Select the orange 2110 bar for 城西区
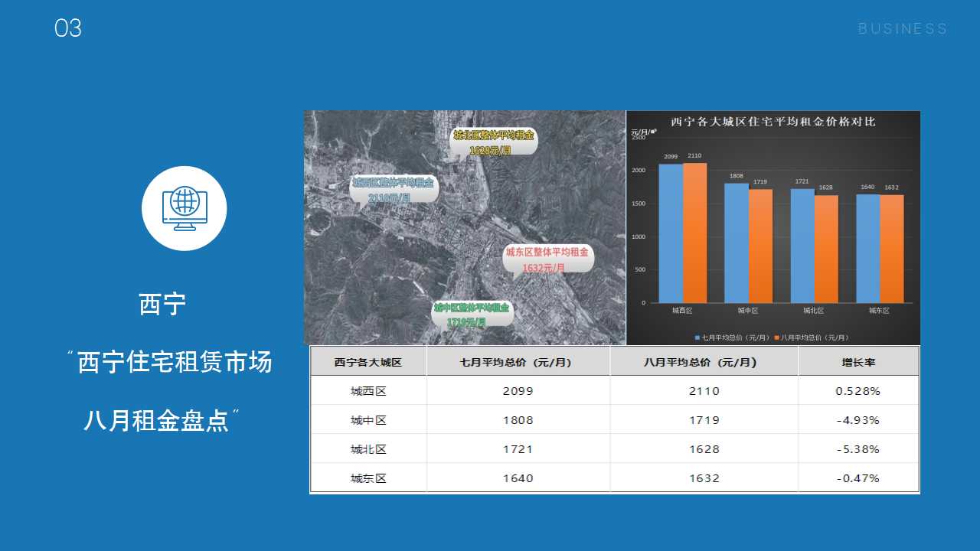This screenshot has height=551, width=980. point(694,233)
